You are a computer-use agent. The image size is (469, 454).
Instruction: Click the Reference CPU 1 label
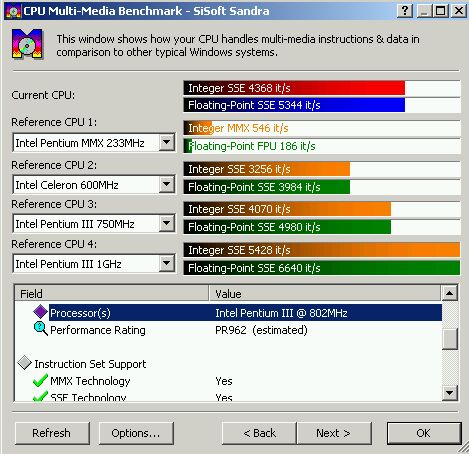tap(54, 122)
